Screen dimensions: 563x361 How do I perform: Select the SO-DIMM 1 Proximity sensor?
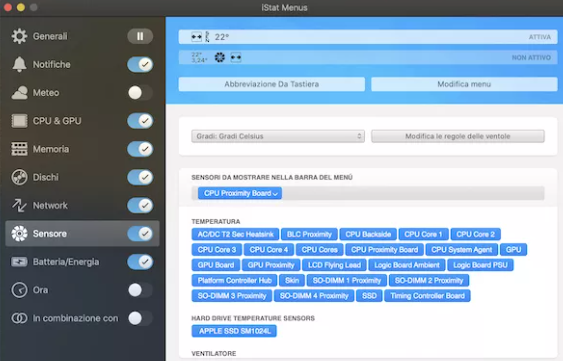click(x=346, y=281)
